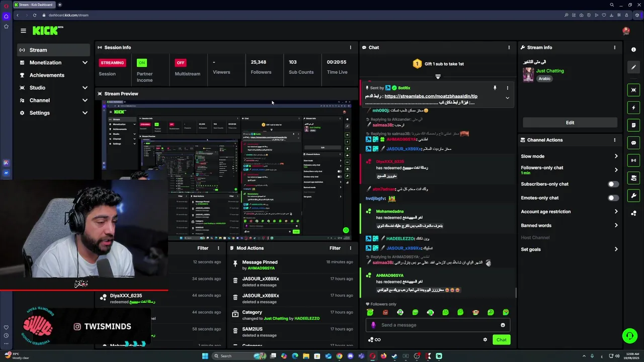Click the Kick logo
The height and width of the screenshot is (362, 644).
(x=47, y=31)
